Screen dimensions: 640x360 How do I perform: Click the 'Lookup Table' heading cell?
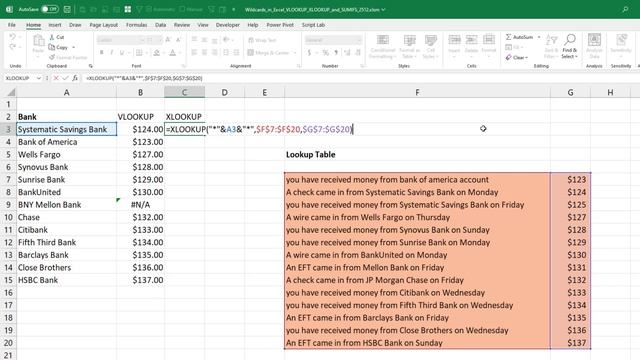[417, 154]
